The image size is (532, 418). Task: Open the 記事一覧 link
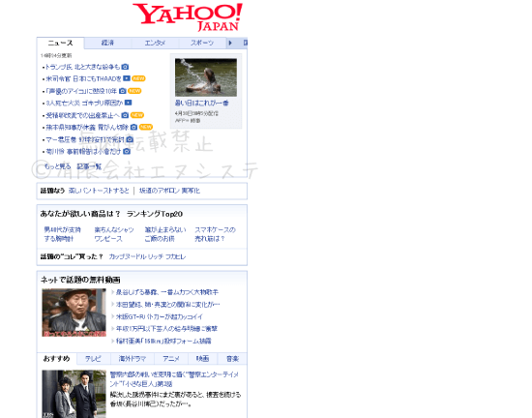89,166
